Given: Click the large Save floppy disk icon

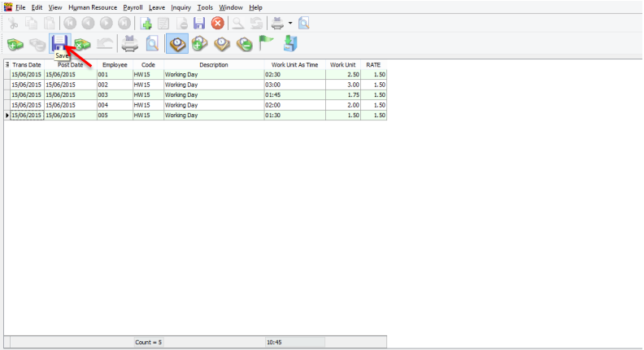Looking at the screenshot, I should tap(59, 42).
